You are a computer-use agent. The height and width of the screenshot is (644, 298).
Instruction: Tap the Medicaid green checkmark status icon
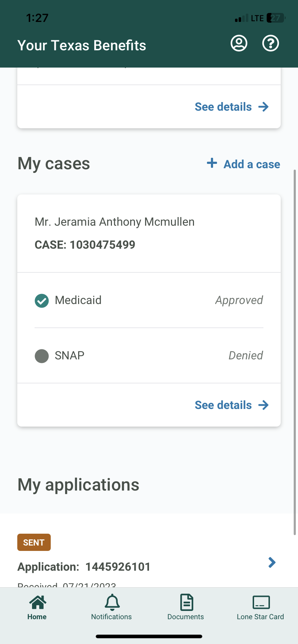click(42, 301)
